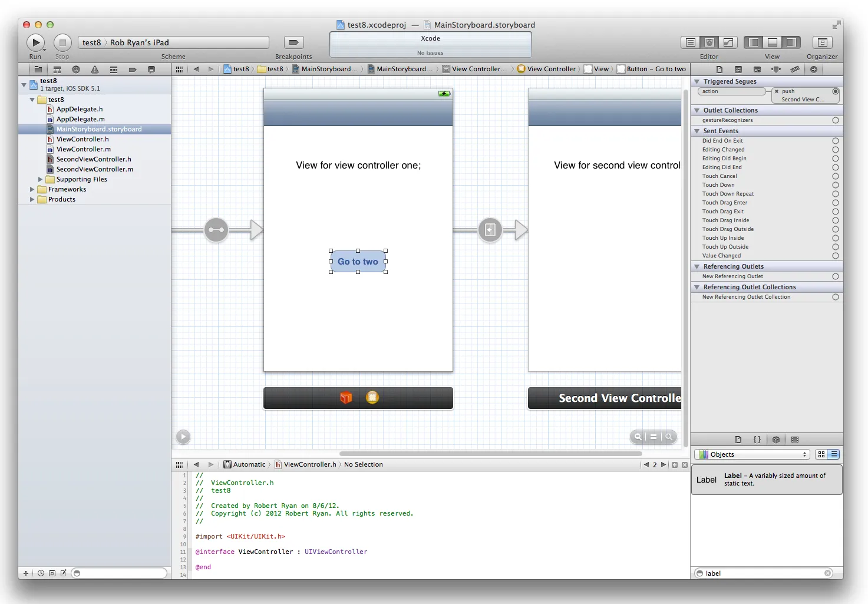This screenshot has height=604, width=868.
Task: Show the Log navigator
Action: pos(151,70)
